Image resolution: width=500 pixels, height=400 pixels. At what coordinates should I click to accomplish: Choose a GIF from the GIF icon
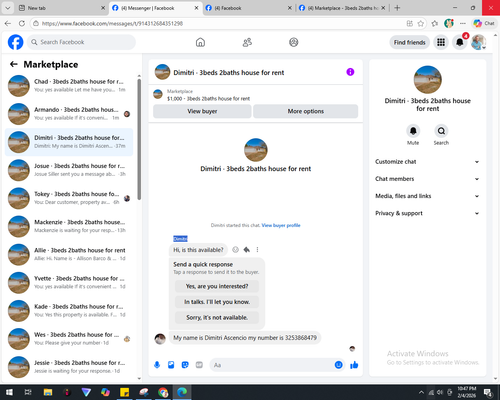199,365
